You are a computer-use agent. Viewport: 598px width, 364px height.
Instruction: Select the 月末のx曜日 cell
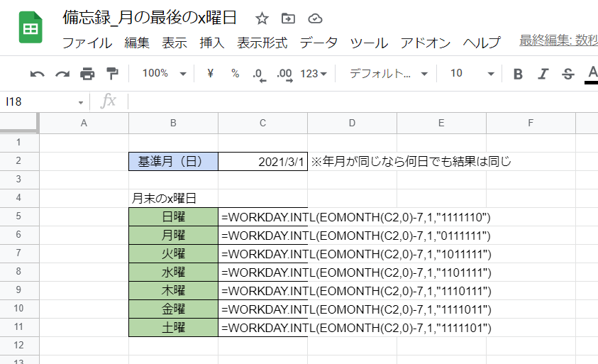click(x=173, y=199)
